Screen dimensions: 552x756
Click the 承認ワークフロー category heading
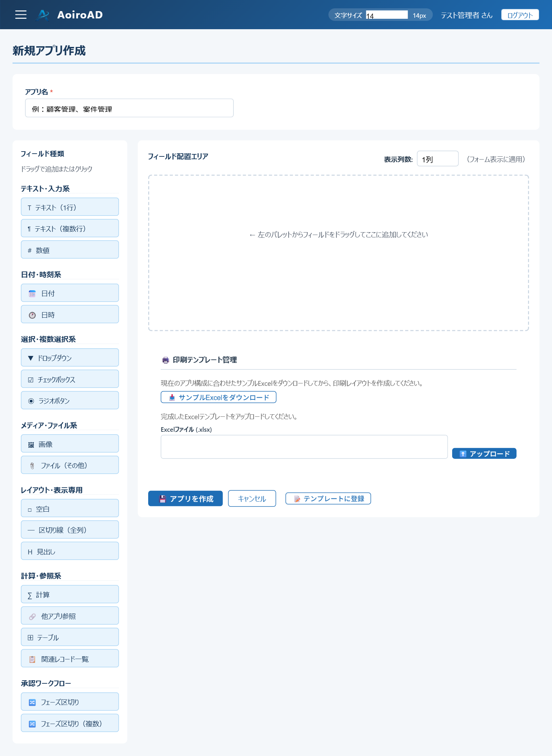pos(46,683)
